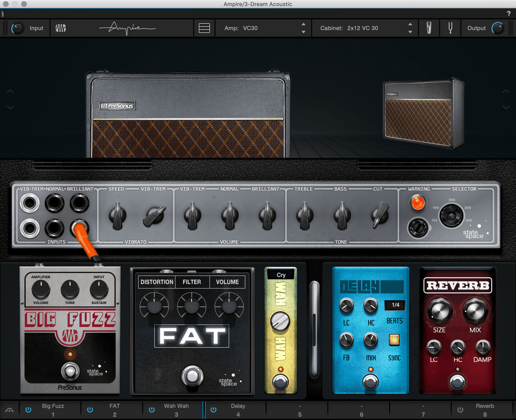This screenshot has width=516, height=420.
Task: Toggle power on the Big Fuzz pedal
Action: click(x=28, y=409)
